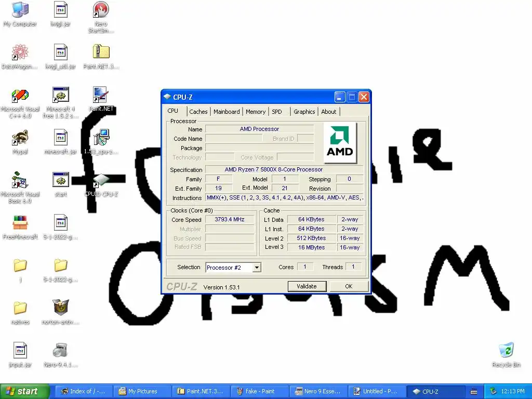This screenshot has height=399, width=532.
Task: Click the Core Speed 3793.4 MHz value
Action: tap(229, 220)
